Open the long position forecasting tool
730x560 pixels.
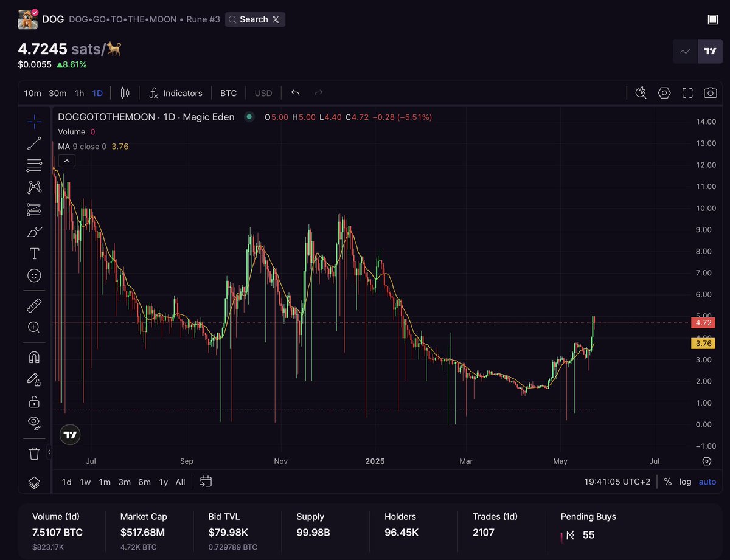(x=35, y=210)
